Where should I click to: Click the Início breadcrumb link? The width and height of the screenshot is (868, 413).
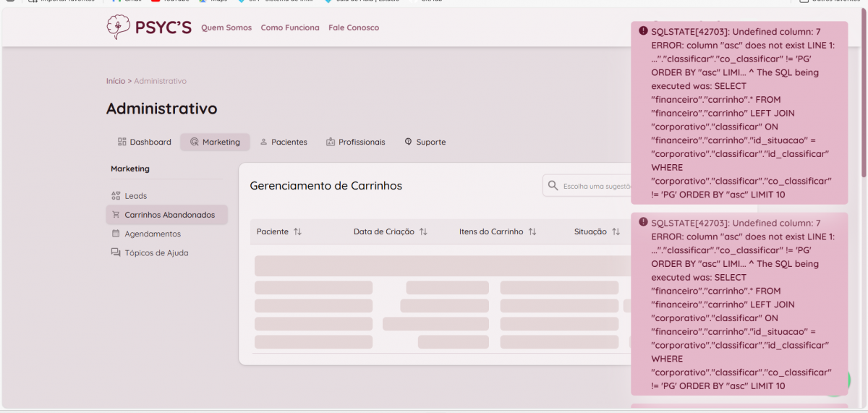coord(116,81)
